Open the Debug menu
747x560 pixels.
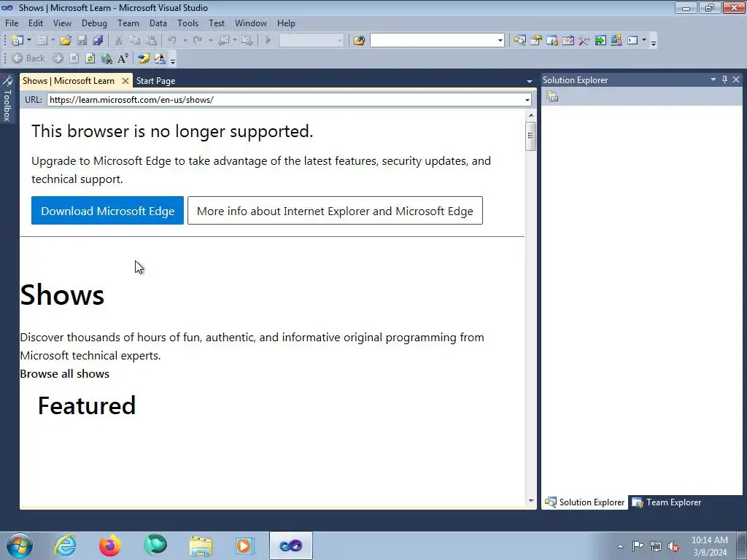(94, 23)
